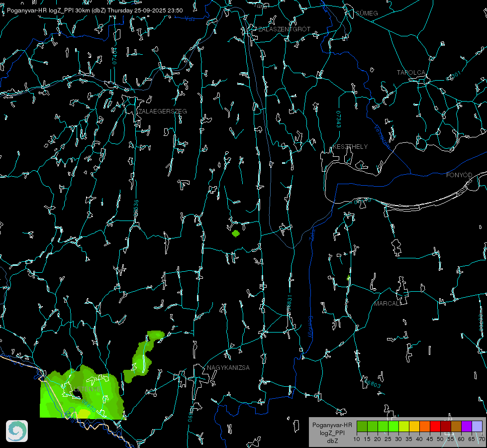
Task: Click the road number 07343 label
Action: pyautogui.click(x=339, y=119)
